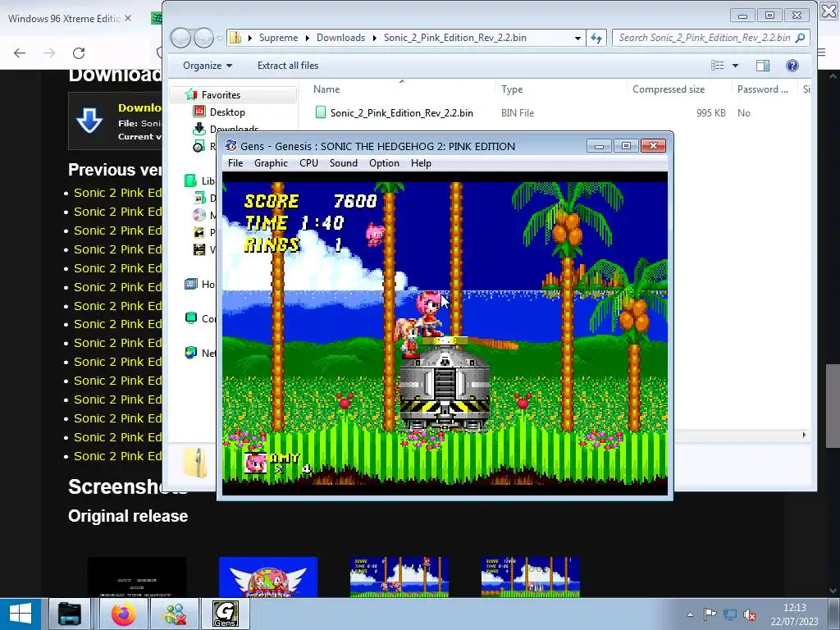
Task: Toggle the preview pane icon
Action: [x=763, y=66]
